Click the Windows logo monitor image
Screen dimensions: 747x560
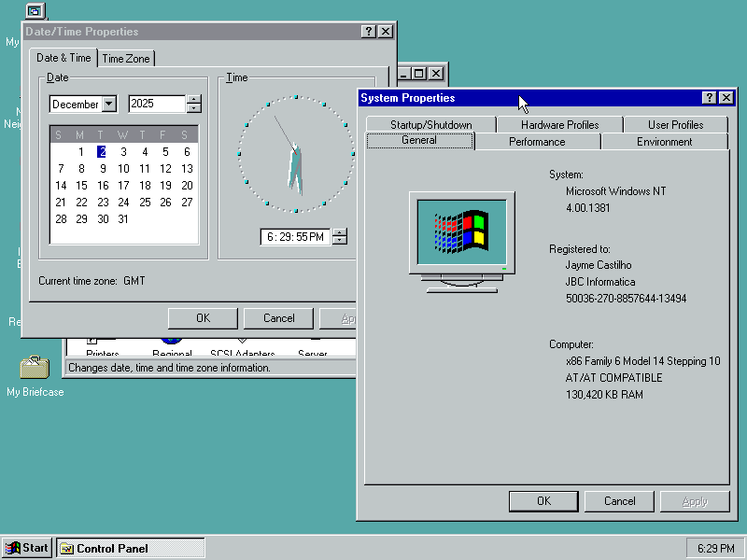click(x=461, y=239)
